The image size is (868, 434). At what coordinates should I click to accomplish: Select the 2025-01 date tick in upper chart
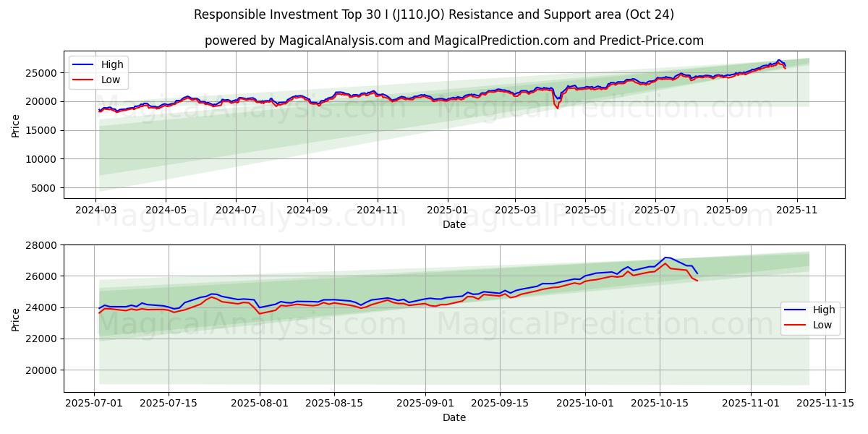click(x=447, y=210)
